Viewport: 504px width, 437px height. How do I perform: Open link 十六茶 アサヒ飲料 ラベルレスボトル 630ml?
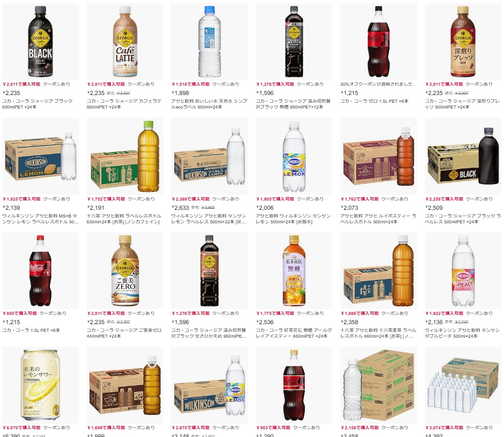[x=124, y=218]
